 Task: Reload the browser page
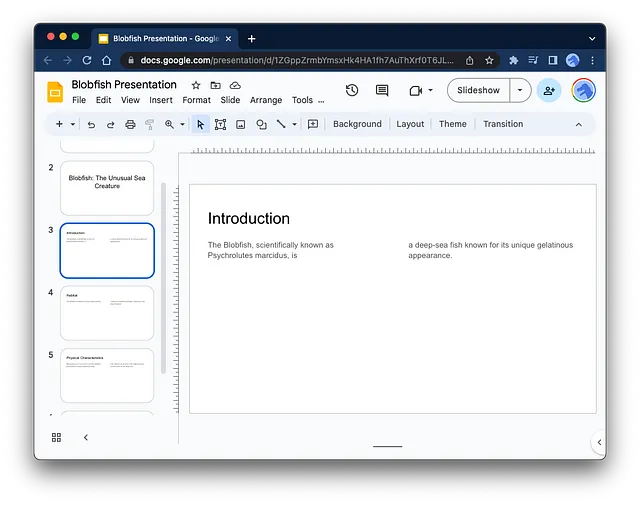click(x=87, y=60)
